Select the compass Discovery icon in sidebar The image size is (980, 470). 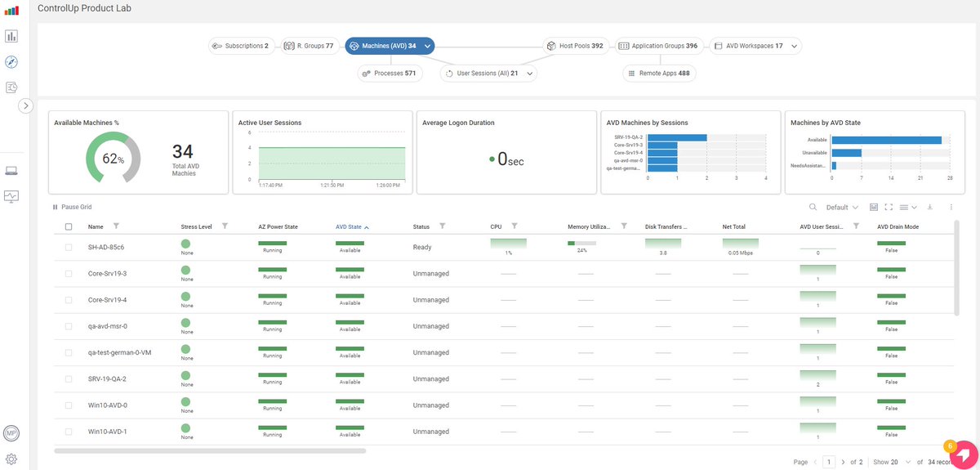pyautogui.click(x=11, y=62)
